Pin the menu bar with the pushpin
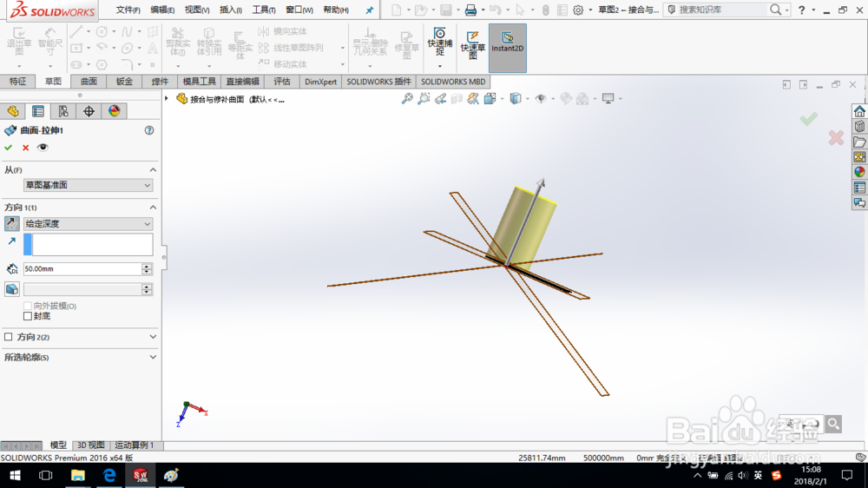Screen dimensions: 868x488 tap(369, 10)
